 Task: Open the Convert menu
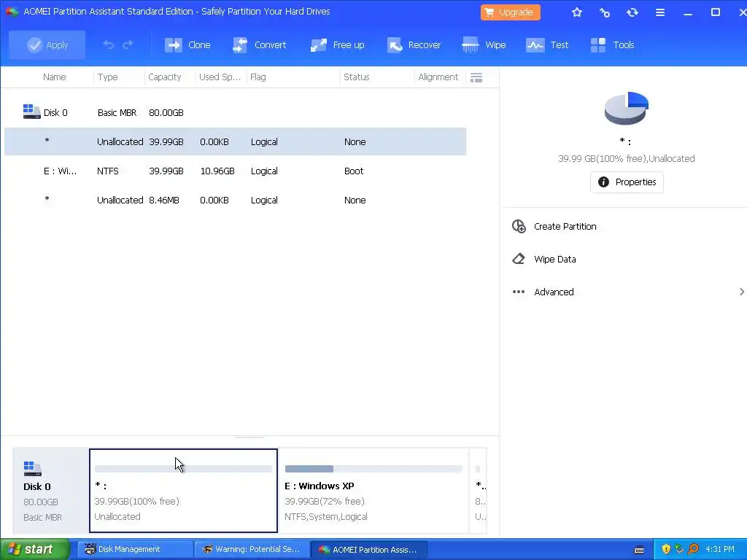[x=259, y=44]
